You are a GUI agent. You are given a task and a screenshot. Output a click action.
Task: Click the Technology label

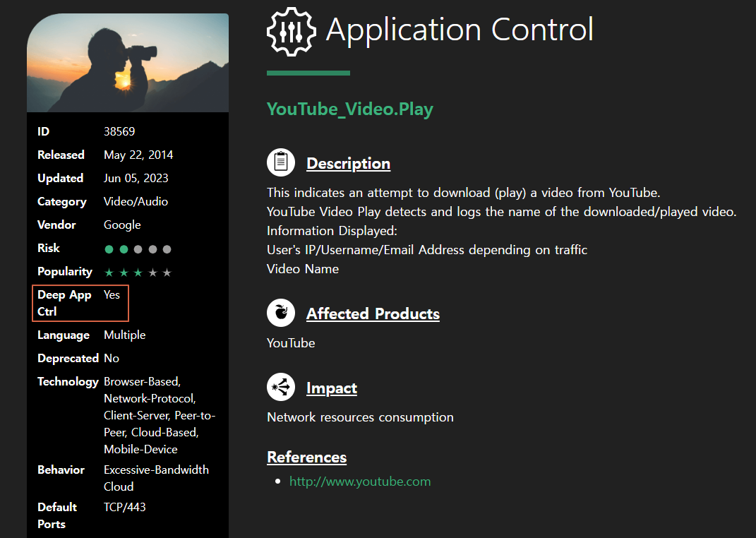point(68,382)
